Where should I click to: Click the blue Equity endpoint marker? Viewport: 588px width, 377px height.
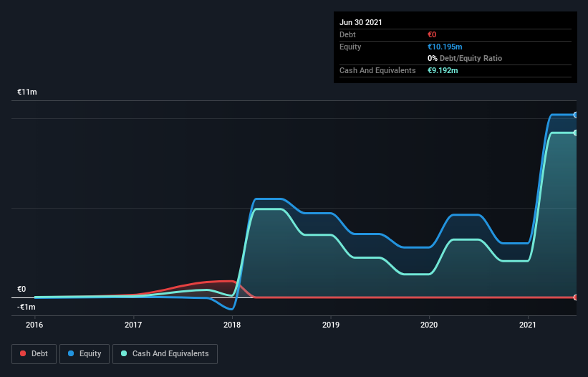576,115
